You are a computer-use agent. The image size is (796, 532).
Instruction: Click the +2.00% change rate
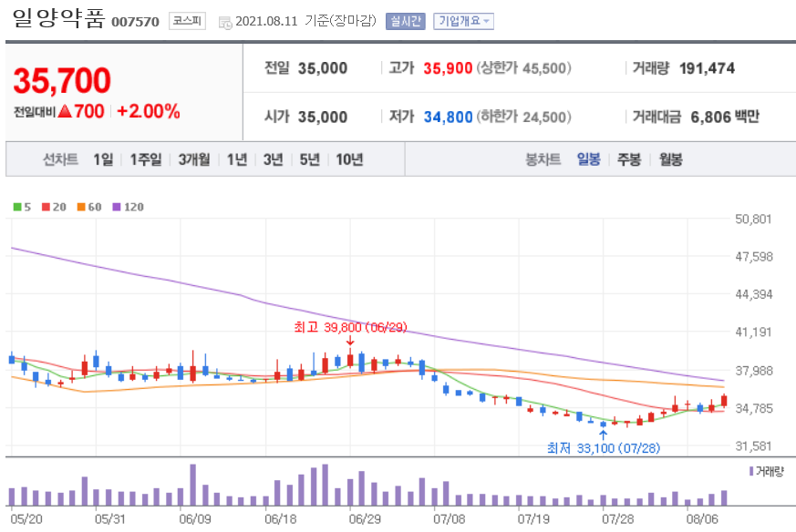click(149, 111)
